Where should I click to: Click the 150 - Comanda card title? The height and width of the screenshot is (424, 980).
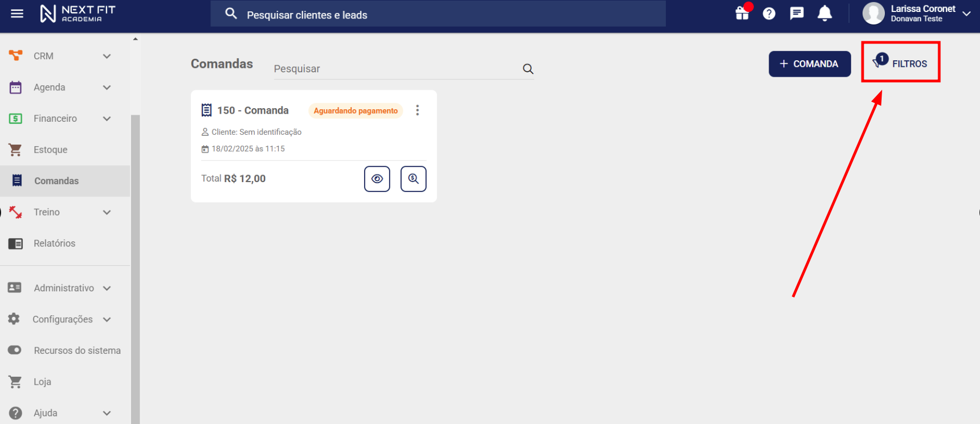[253, 110]
